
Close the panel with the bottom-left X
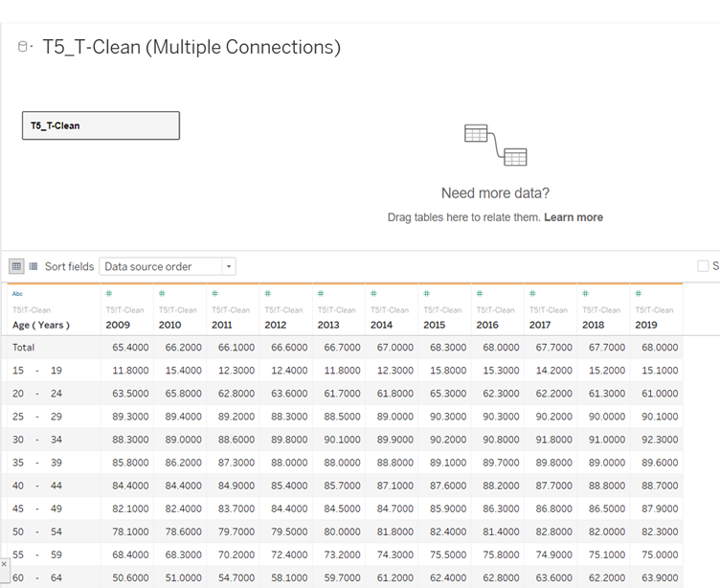4,564
